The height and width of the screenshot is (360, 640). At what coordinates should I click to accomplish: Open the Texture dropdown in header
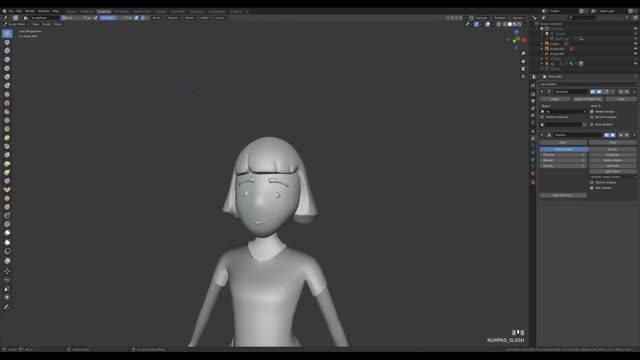coord(173,18)
